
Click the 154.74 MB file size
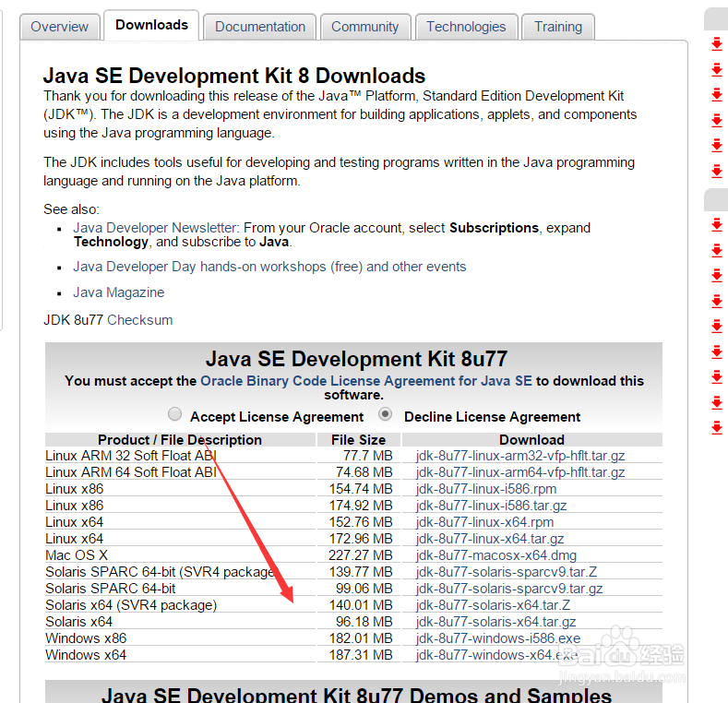pos(361,489)
